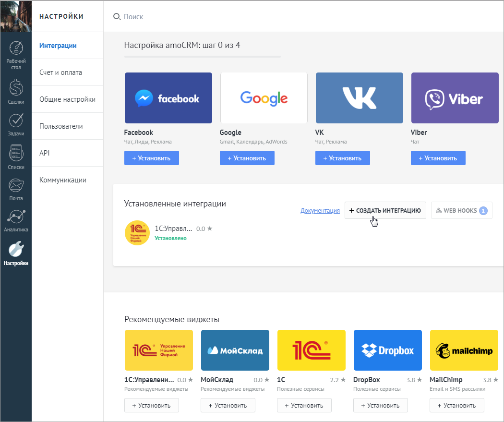Select Счет и оплата settings section
This screenshot has width=504, height=422.
tap(61, 72)
